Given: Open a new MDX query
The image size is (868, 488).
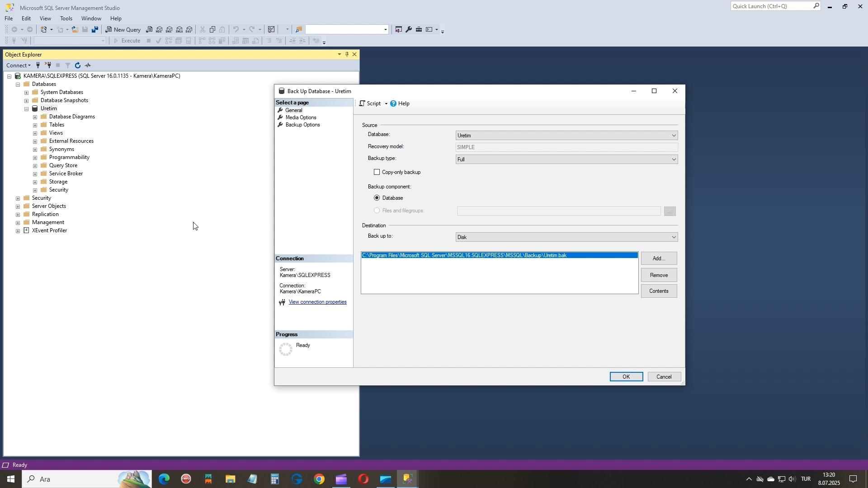Looking at the screenshot, I should click(159, 29).
